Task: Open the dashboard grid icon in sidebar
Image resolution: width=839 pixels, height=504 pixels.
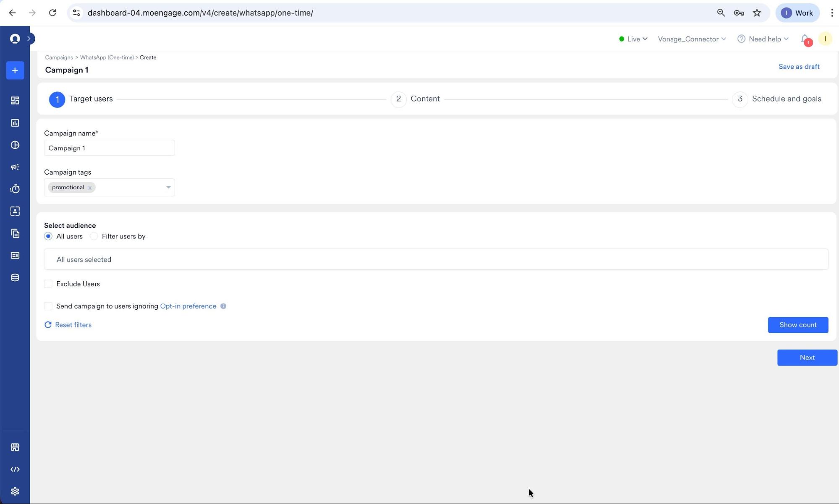Action: tap(15, 100)
